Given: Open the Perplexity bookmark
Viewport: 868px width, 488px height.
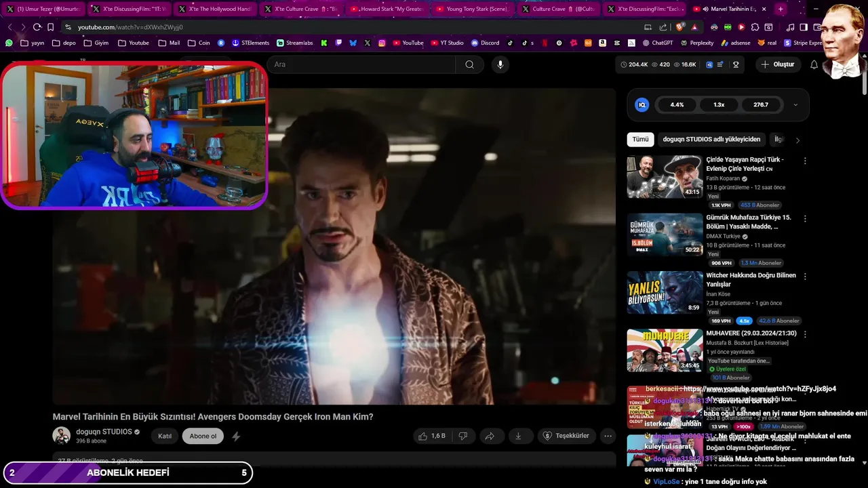Looking at the screenshot, I should [x=696, y=43].
